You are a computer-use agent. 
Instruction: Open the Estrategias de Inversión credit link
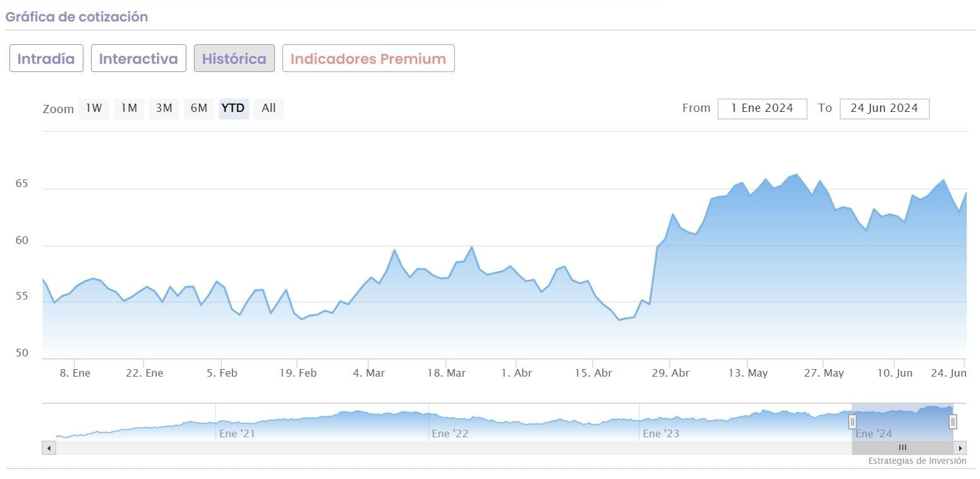pyautogui.click(x=917, y=461)
